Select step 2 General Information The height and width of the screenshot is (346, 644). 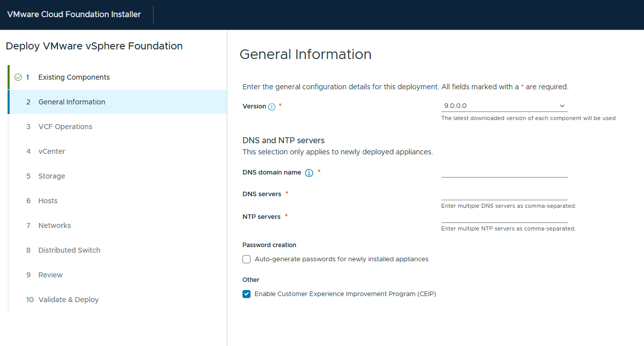click(72, 102)
